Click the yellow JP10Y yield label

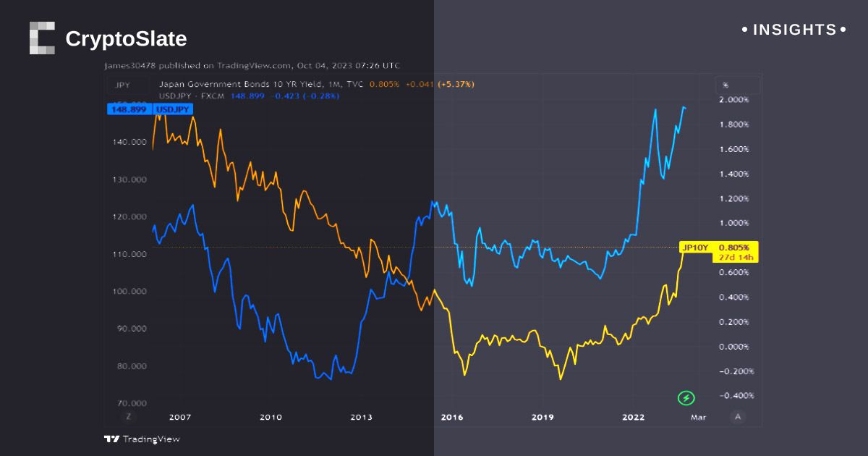click(695, 247)
